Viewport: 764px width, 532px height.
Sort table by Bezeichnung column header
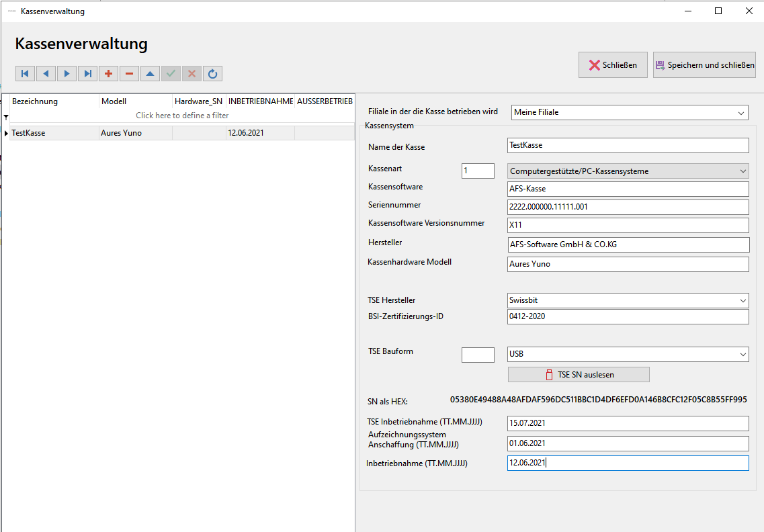(54, 101)
